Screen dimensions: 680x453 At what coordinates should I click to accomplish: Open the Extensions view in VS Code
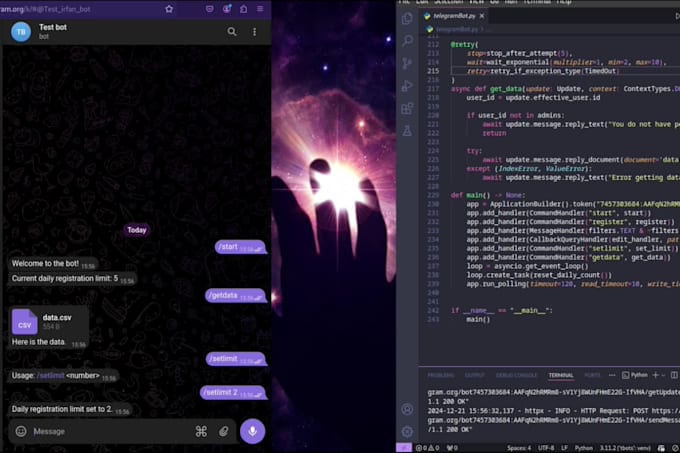407,108
